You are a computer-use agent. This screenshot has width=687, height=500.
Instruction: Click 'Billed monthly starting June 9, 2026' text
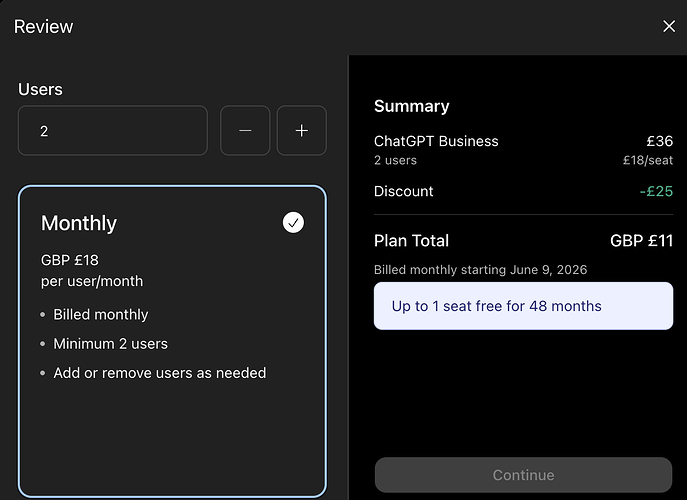click(x=480, y=270)
